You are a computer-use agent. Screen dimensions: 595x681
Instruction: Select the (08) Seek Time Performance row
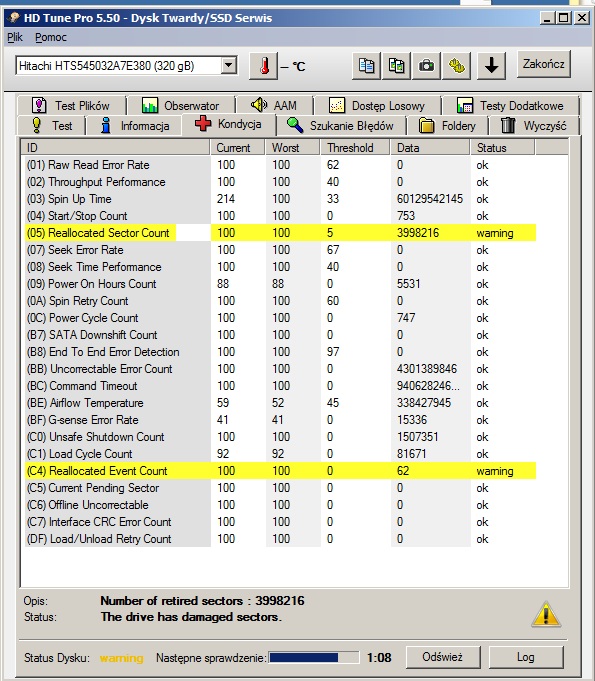(281, 267)
